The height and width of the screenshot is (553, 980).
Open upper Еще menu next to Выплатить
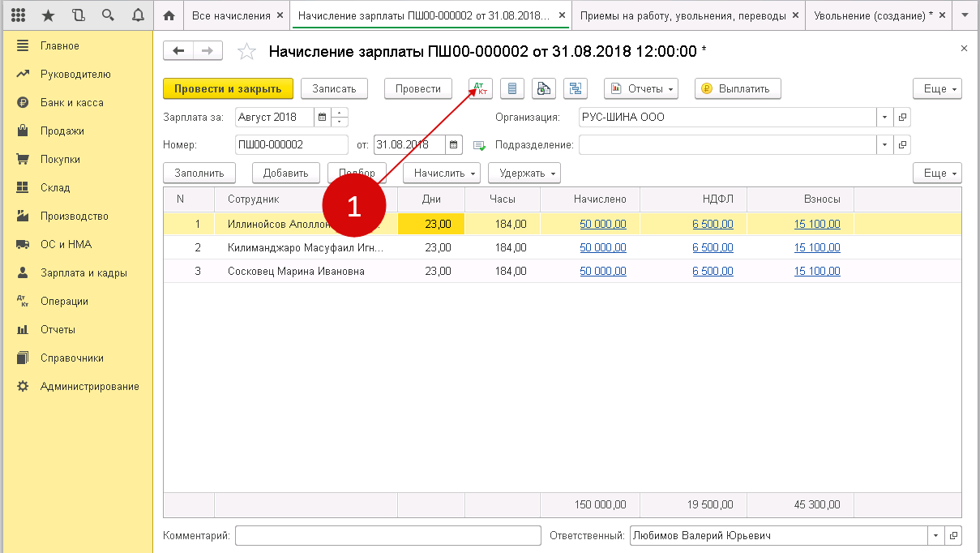pos(937,88)
